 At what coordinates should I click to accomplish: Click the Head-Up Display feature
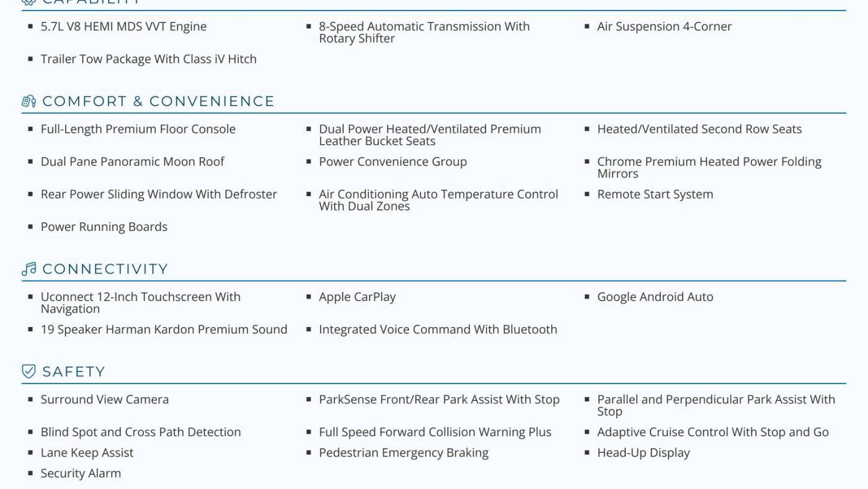coord(643,453)
